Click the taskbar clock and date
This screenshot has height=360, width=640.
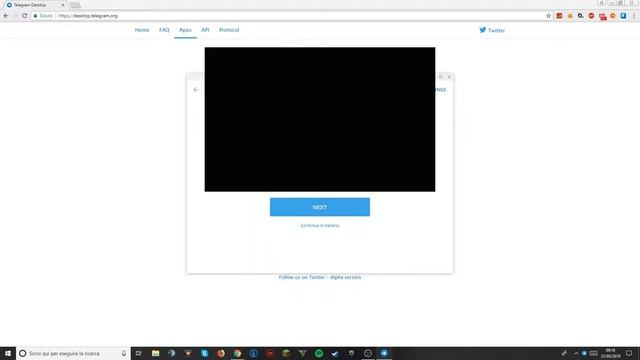611,353
